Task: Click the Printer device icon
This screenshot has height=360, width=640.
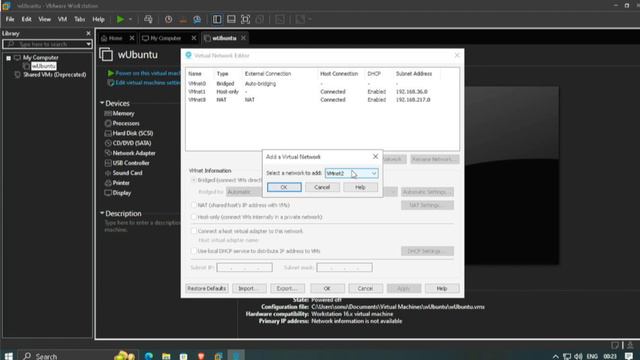Action: tap(108, 183)
